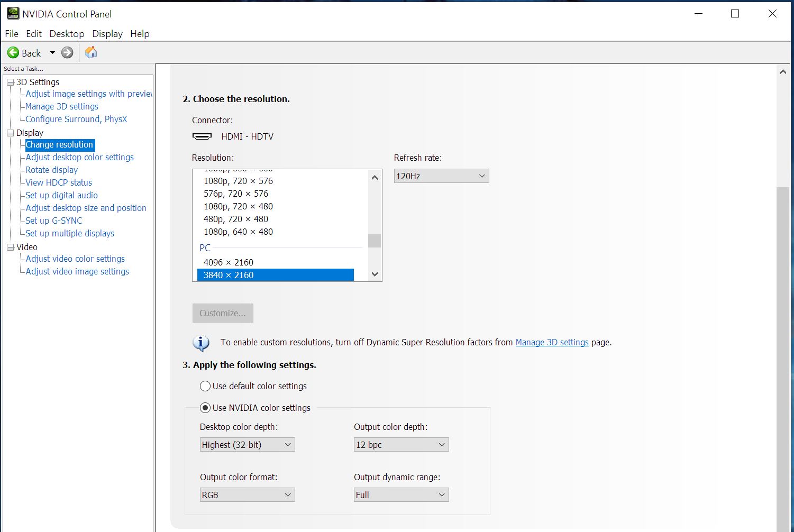Select resolution 576p, 720 × 576
The image size is (794, 532).
tap(276, 194)
